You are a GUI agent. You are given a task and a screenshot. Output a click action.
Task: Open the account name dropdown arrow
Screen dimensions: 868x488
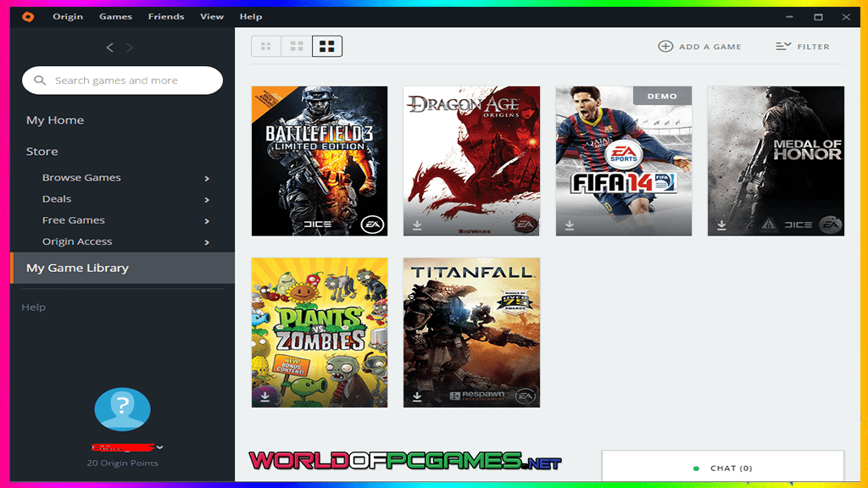coord(160,447)
